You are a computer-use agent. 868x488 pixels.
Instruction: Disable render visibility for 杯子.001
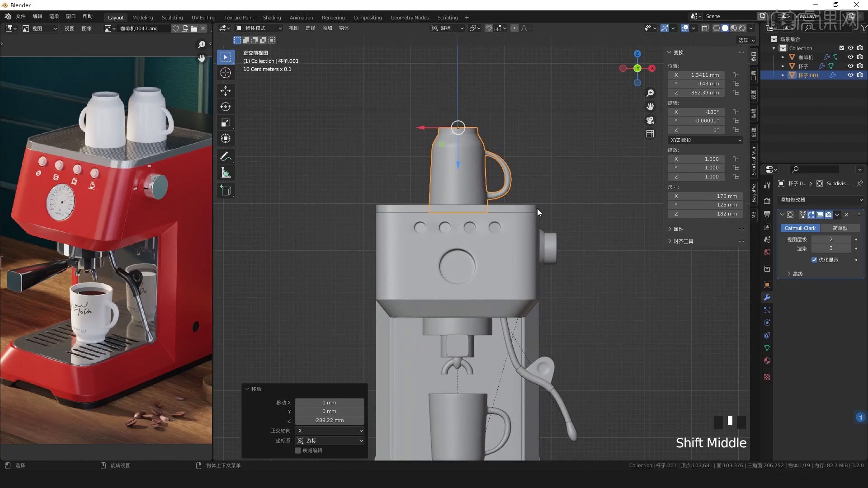pyautogui.click(x=860, y=75)
